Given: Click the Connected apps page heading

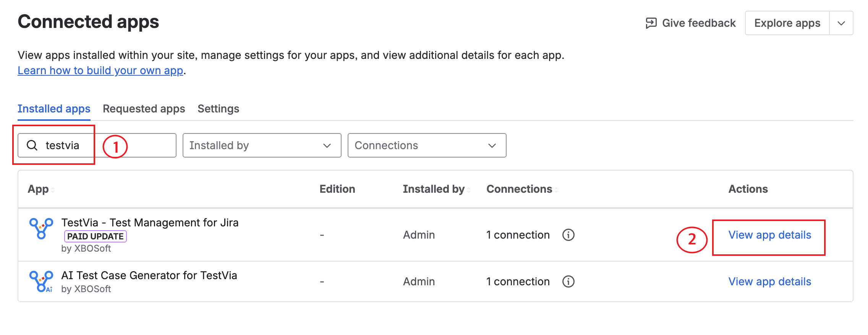Looking at the screenshot, I should click(88, 21).
